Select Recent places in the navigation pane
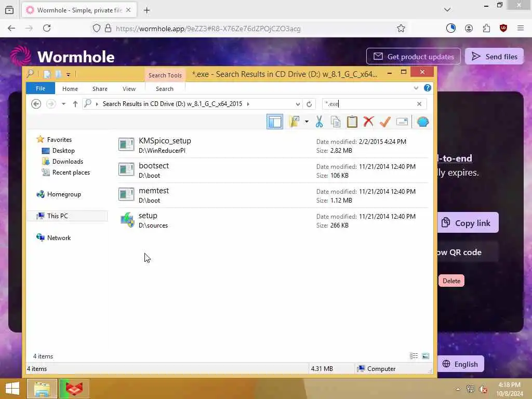 (x=71, y=172)
